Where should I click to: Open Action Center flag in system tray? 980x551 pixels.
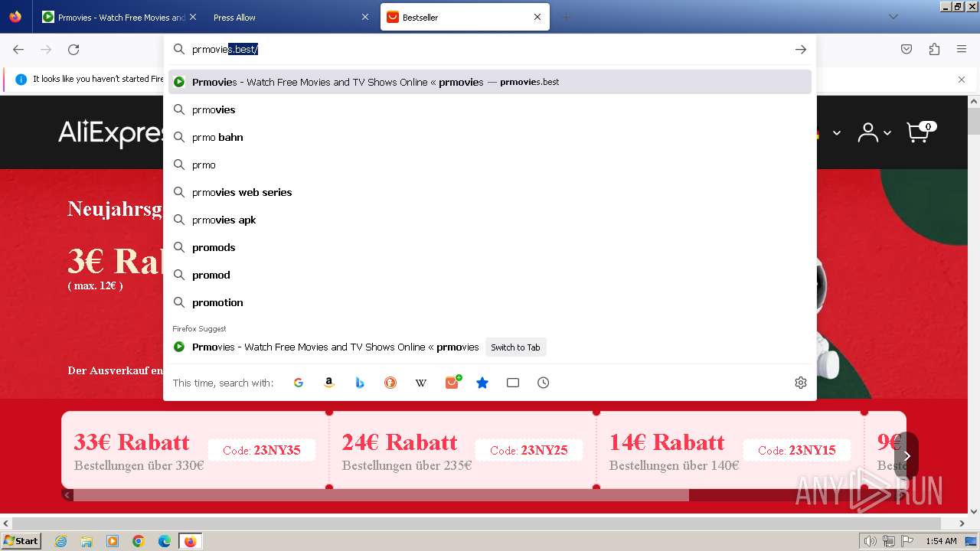tap(906, 541)
